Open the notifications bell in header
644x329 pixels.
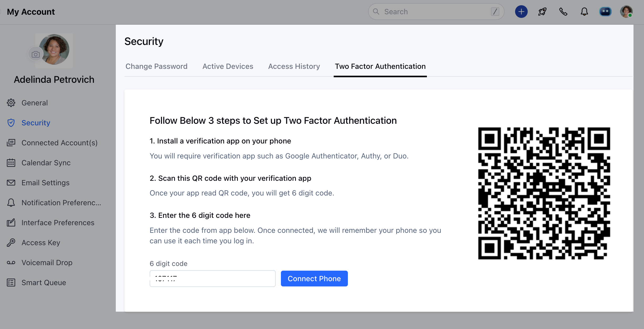click(x=584, y=12)
